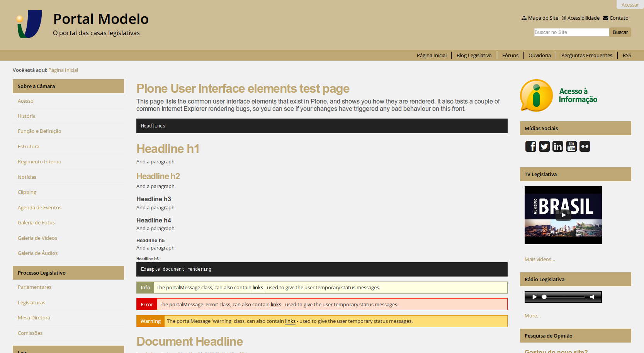This screenshot has width=644, height=353.
Task: Go to Página Inicial in navigation bar
Action: pyautogui.click(x=432, y=55)
